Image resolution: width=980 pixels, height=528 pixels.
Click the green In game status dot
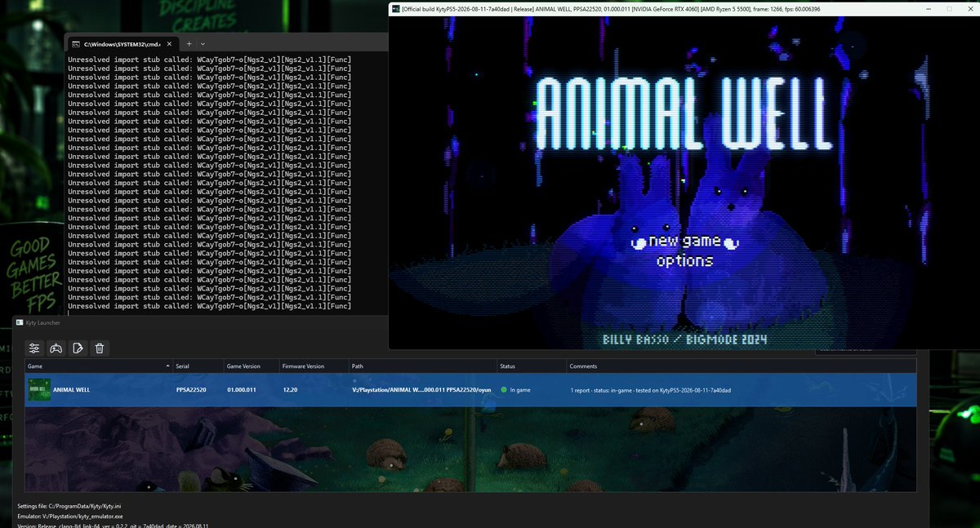point(504,390)
